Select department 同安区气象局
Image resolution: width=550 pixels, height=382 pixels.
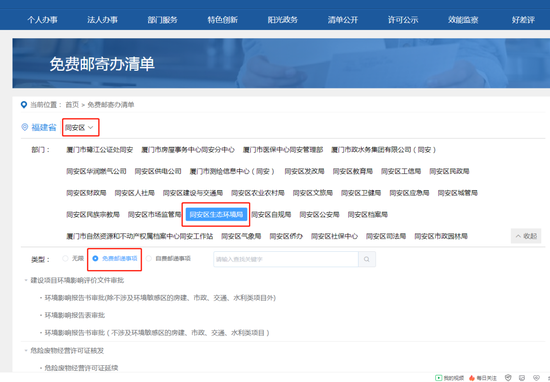pyautogui.click(x=241, y=236)
